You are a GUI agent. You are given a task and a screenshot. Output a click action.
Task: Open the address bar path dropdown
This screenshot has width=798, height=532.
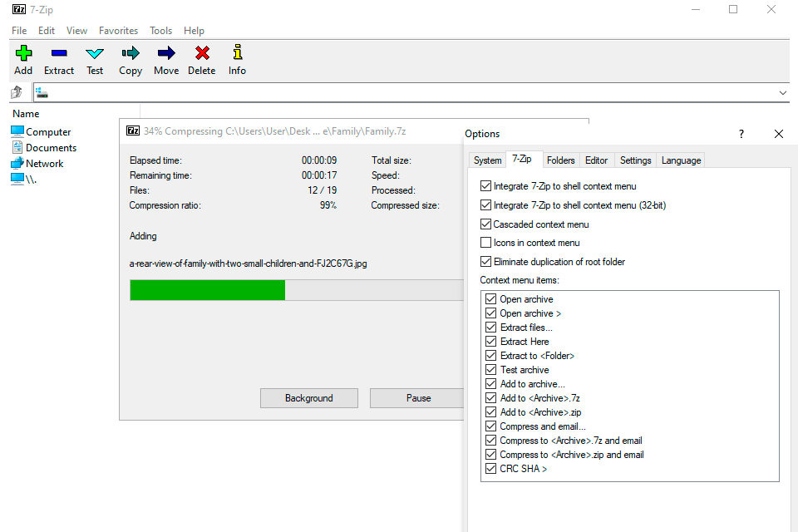(783, 92)
